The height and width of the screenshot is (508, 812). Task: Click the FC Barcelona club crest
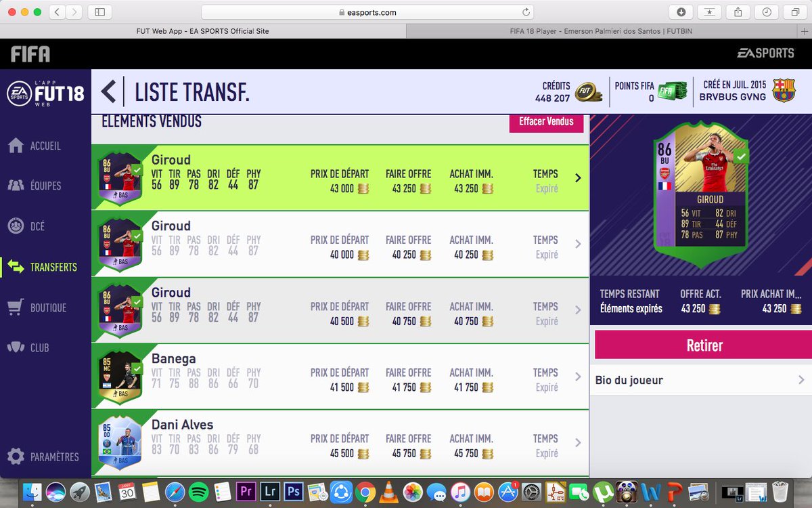click(784, 91)
